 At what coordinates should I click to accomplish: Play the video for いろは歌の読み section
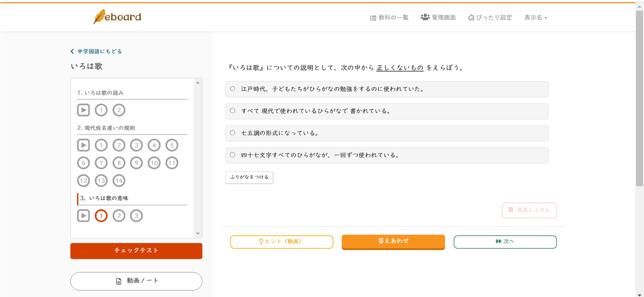pyautogui.click(x=83, y=110)
